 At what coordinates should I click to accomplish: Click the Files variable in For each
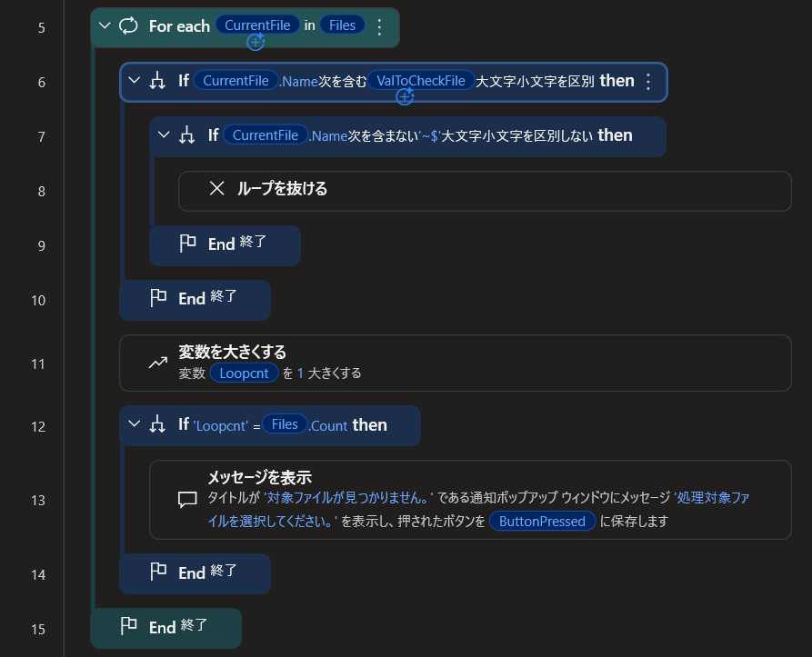(x=342, y=25)
